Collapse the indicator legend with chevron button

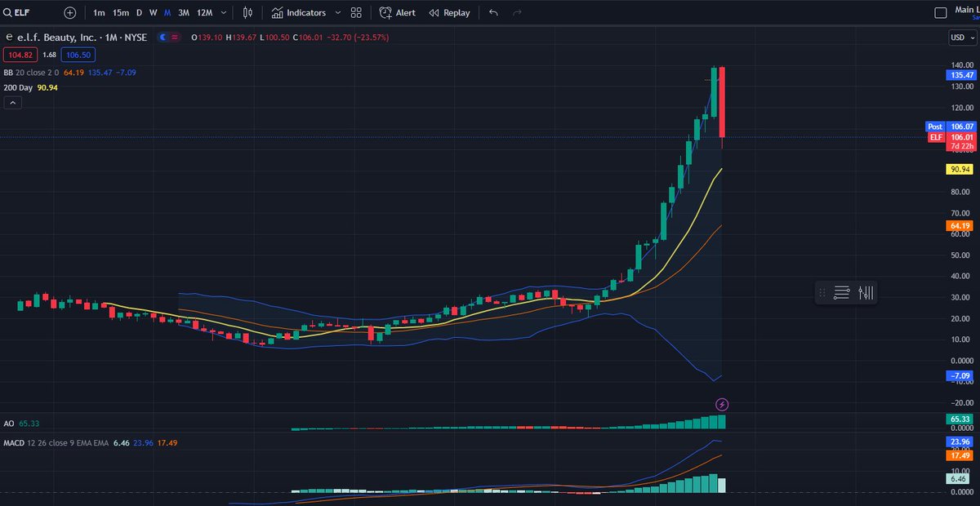[13, 103]
